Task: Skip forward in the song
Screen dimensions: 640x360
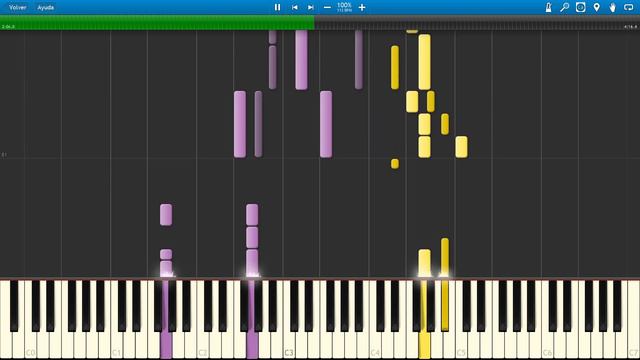Action: click(x=311, y=7)
